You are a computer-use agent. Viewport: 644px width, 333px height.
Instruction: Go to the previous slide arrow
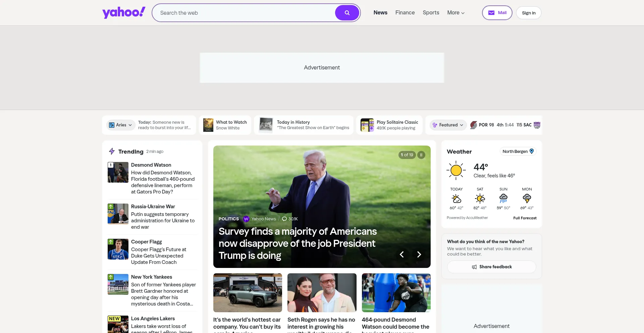[401, 255]
